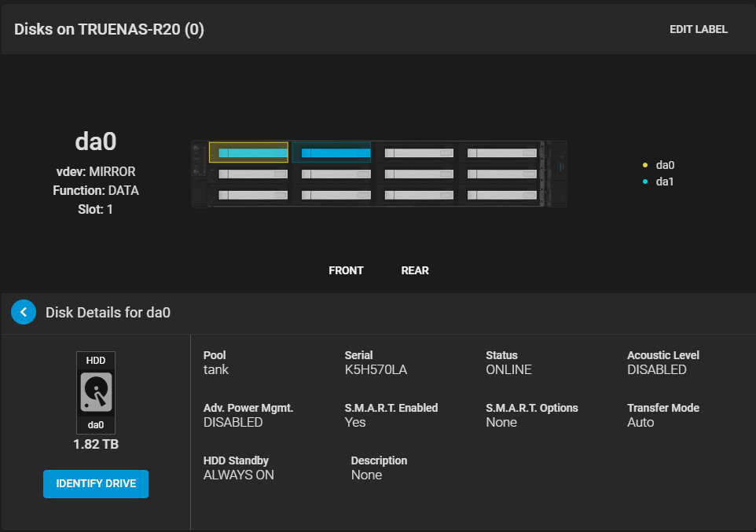
Task: Click the Description value 'None'
Action: [366, 475]
